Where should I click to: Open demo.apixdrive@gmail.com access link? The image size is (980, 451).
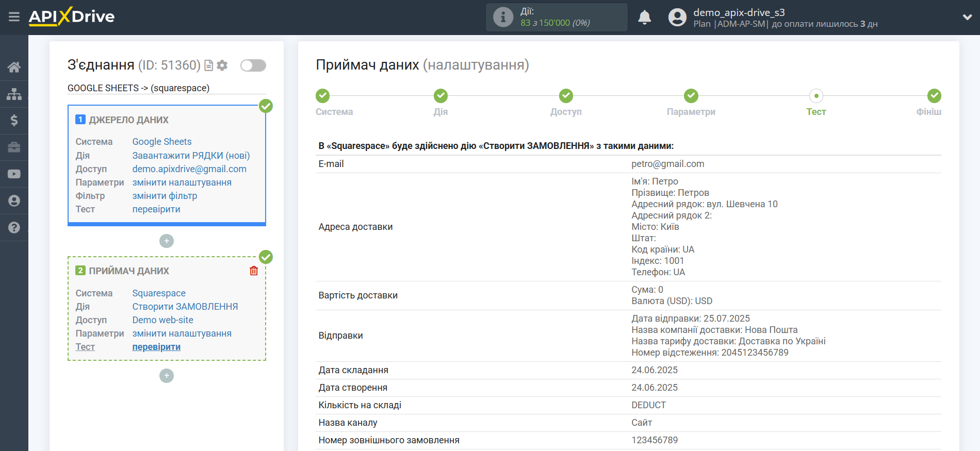[189, 169]
